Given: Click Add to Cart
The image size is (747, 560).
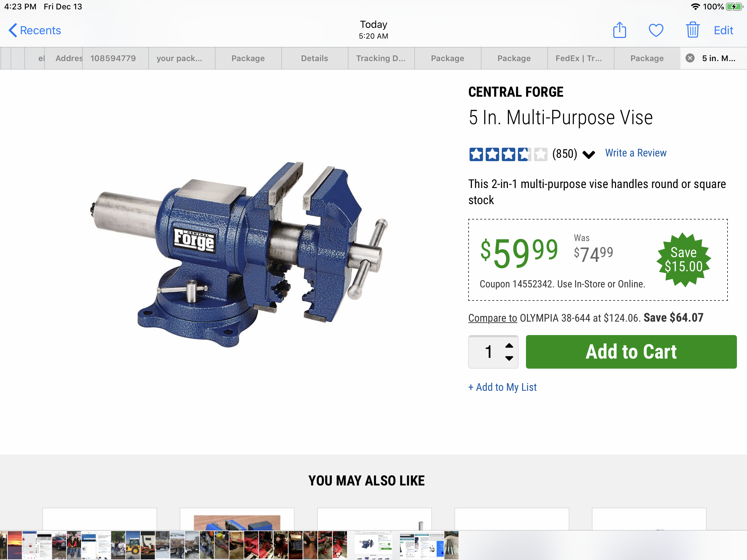Looking at the screenshot, I should pos(631,352).
